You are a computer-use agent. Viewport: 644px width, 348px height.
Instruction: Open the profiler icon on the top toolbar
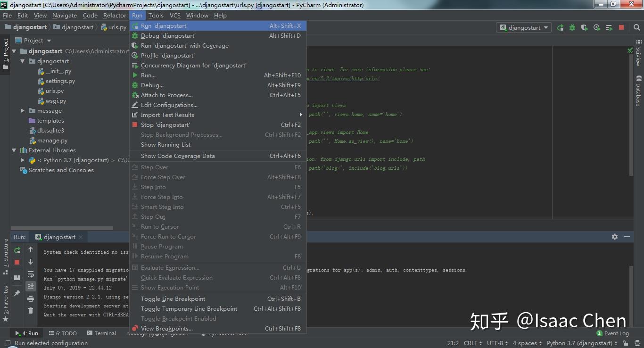(x=596, y=27)
